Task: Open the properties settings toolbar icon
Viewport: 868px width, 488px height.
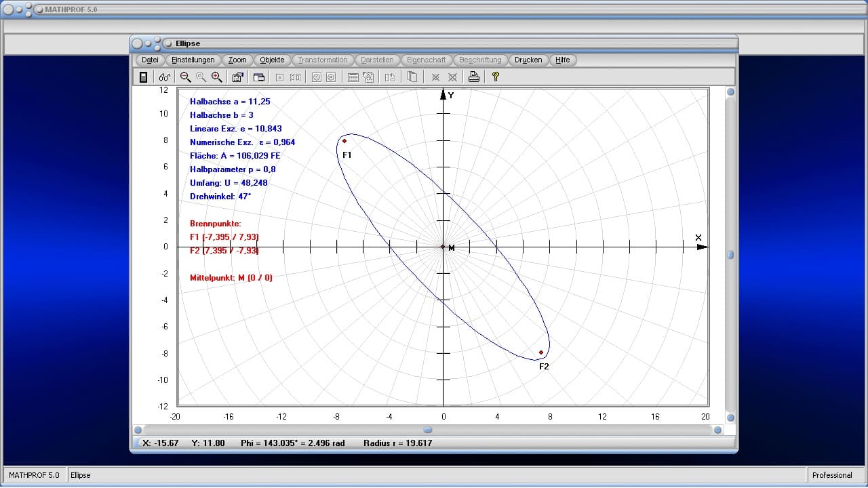Action: [237, 77]
